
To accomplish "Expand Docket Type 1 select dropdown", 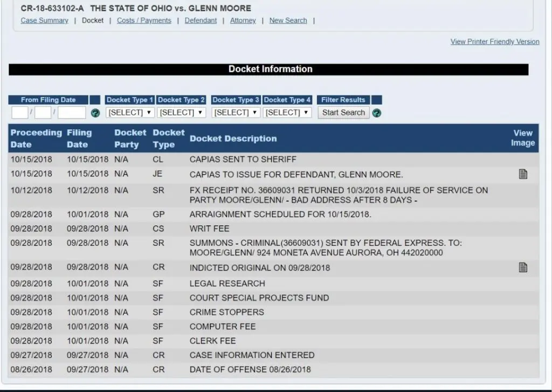I will (130, 113).
